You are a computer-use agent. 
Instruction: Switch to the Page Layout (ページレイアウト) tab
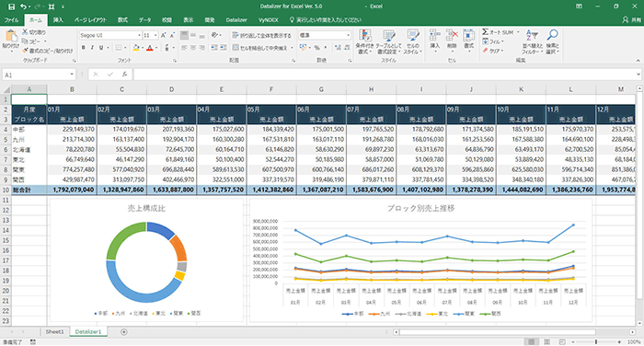click(x=90, y=19)
